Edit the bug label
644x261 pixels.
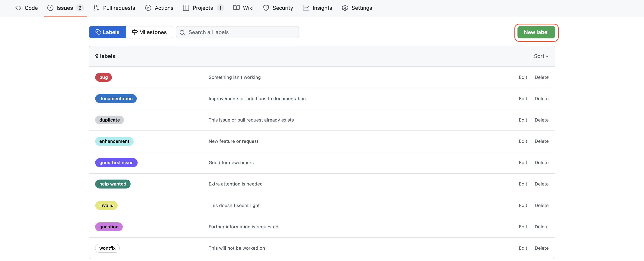click(x=523, y=77)
